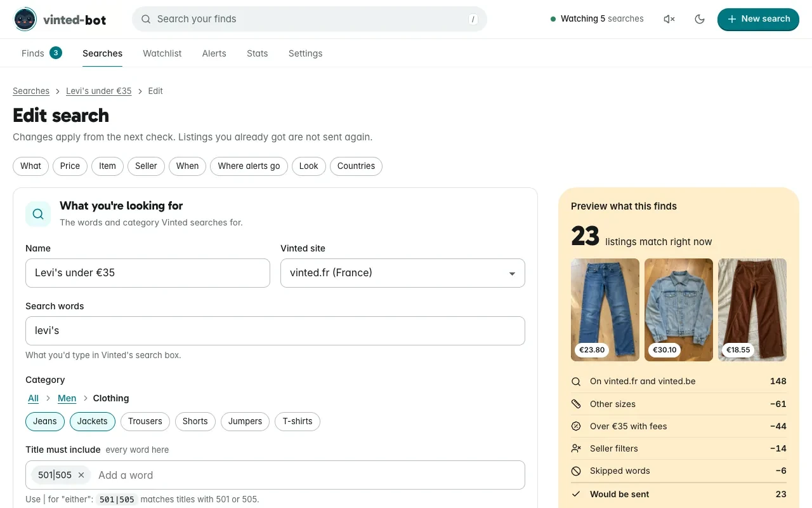
Task: Click the Search your finds field
Action: 310,19
